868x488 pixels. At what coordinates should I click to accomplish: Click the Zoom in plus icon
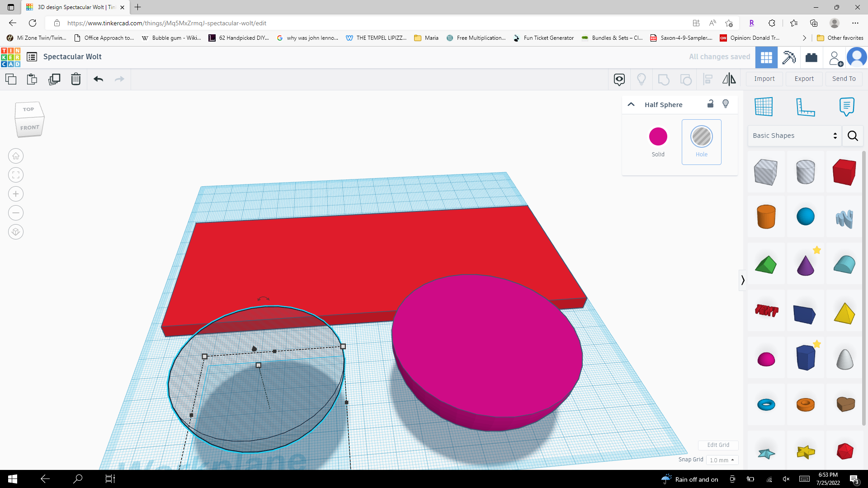click(x=16, y=194)
